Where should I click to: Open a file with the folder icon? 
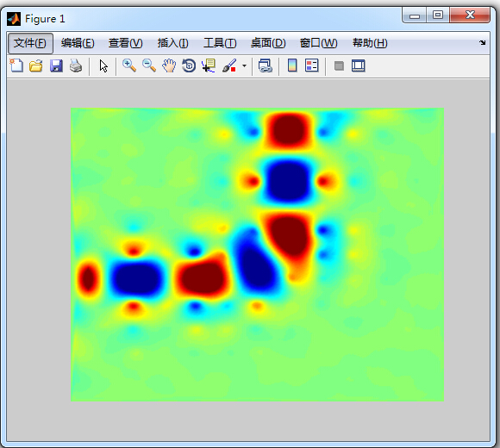click(36, 66)
